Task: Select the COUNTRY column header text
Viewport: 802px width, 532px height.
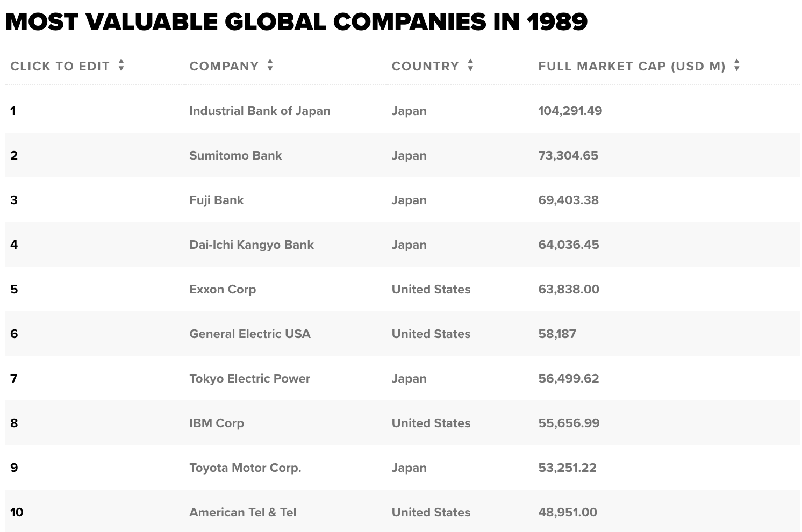Action: pos(425,66)
